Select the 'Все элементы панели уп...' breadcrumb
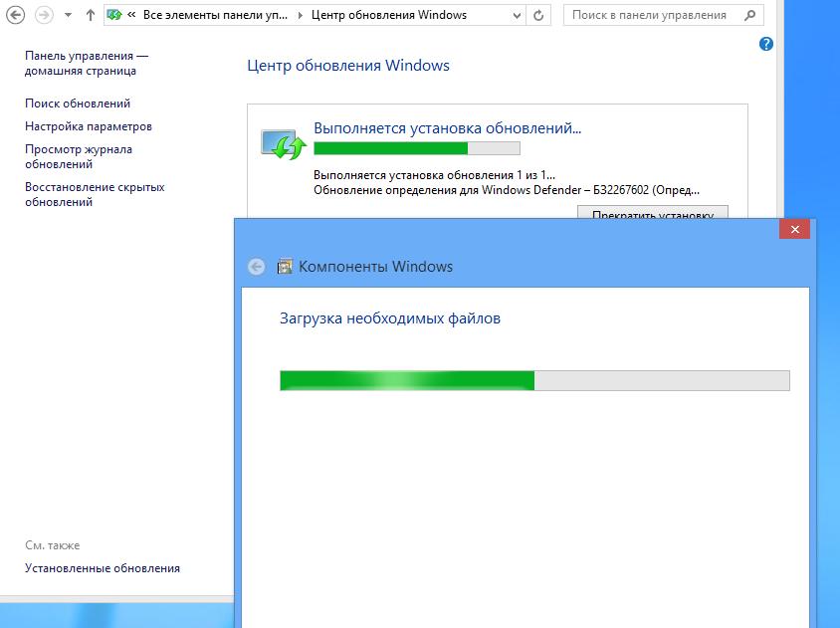 215,15
